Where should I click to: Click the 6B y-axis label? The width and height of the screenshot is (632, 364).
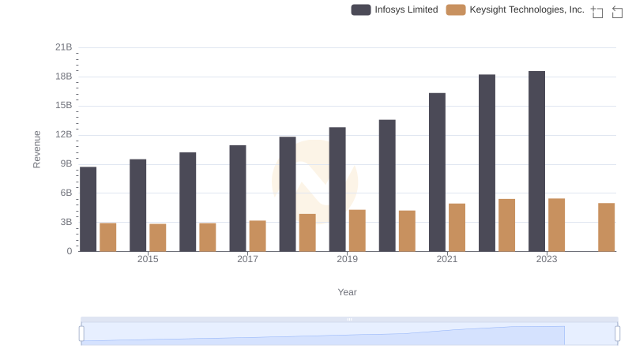(x=66, y=193)
